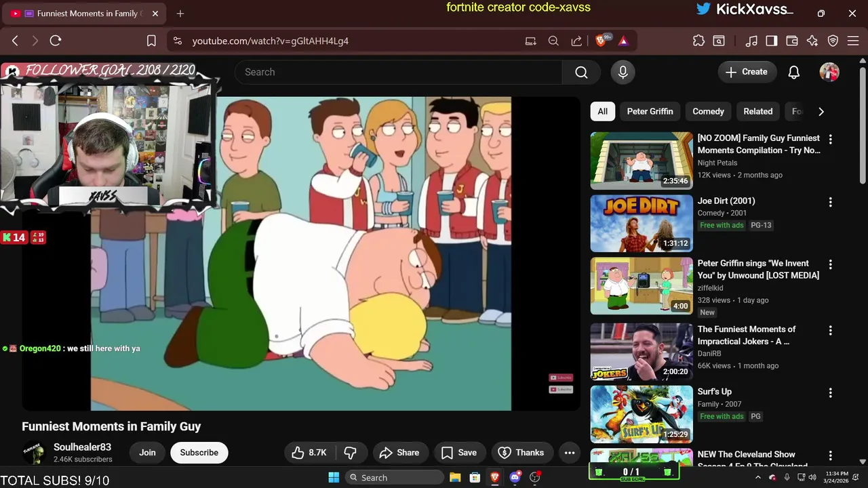Select the Comedy filter chip
868x488 pixels.
point(708,111)
